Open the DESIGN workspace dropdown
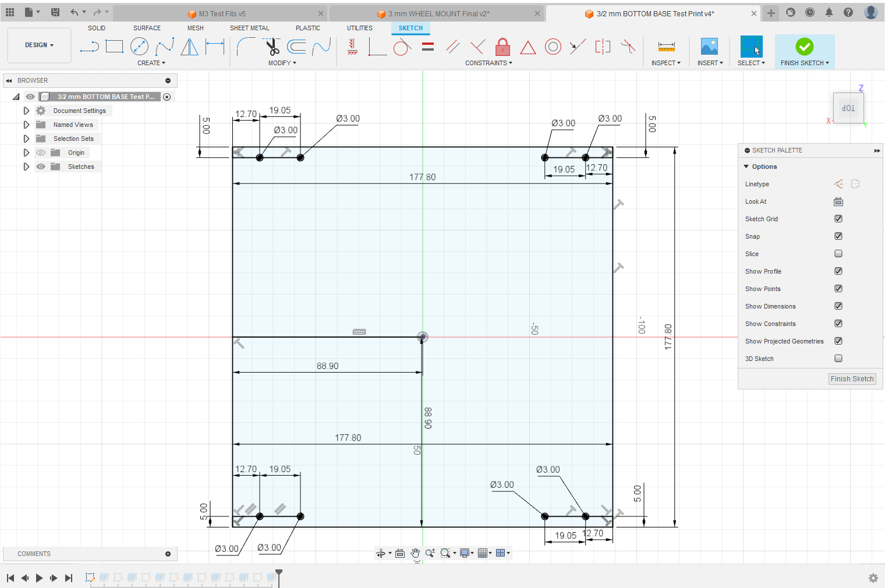Screen dimensions: 885x588 point(39,45)
